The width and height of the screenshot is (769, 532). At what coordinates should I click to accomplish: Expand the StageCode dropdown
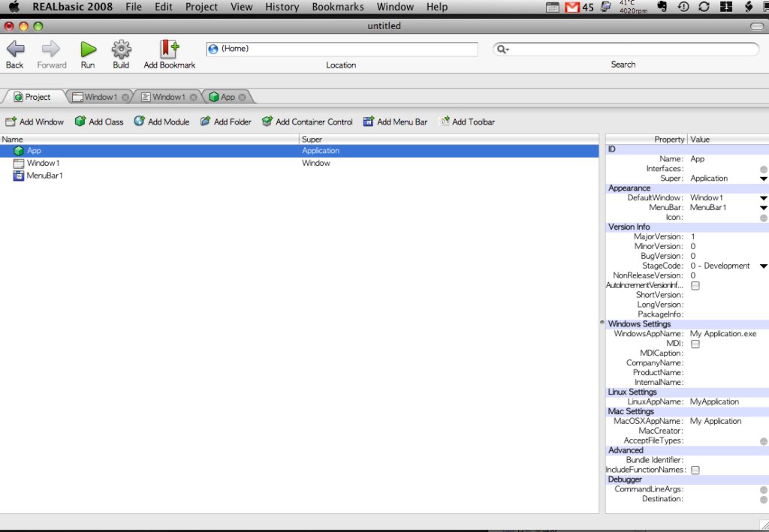pos(764,266)
